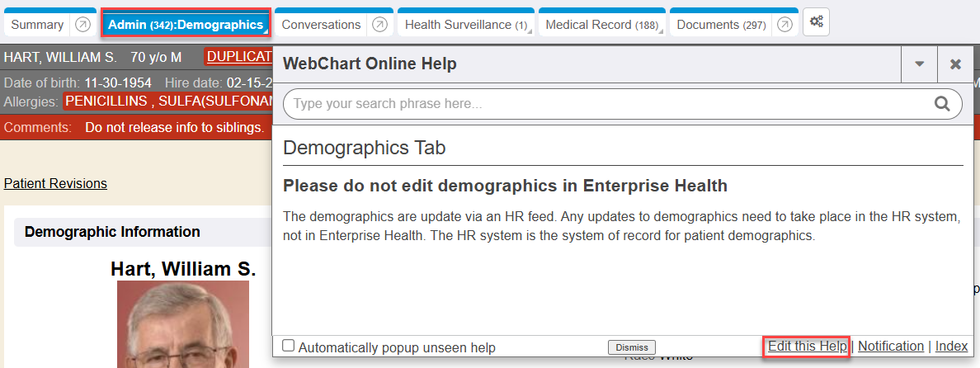Click Documents tab pop-out arrow icon
Image resolution: width=980 pixels, height=368 pixels.
[785, 25]
